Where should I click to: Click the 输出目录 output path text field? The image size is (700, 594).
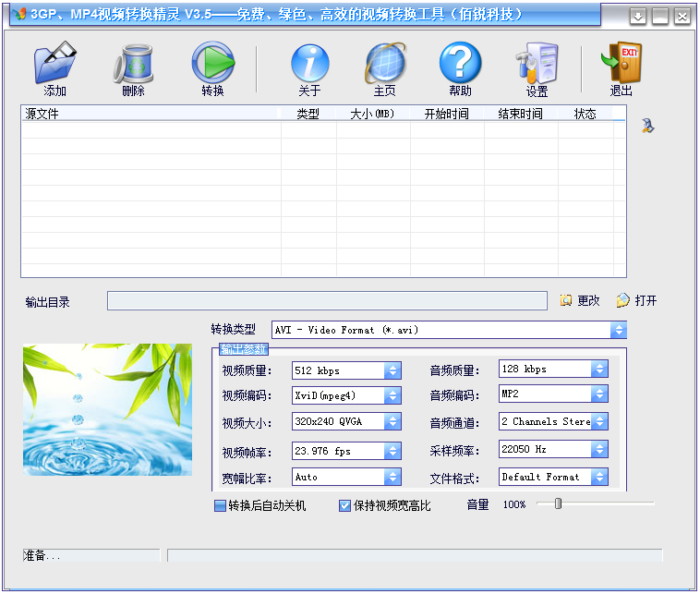tap(327, 301)
